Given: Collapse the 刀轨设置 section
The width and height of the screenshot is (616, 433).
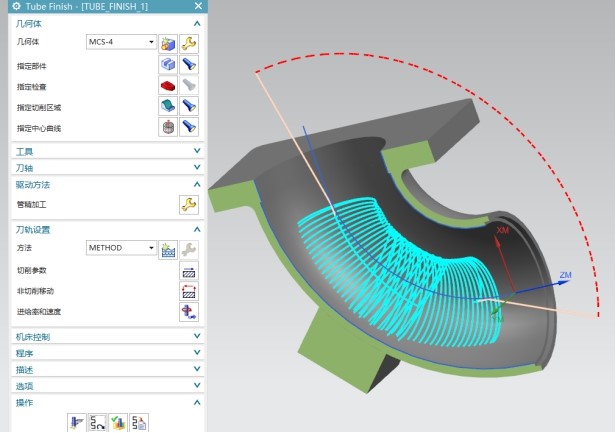Looking at the screenshot, I should click(x=197, y=228).
